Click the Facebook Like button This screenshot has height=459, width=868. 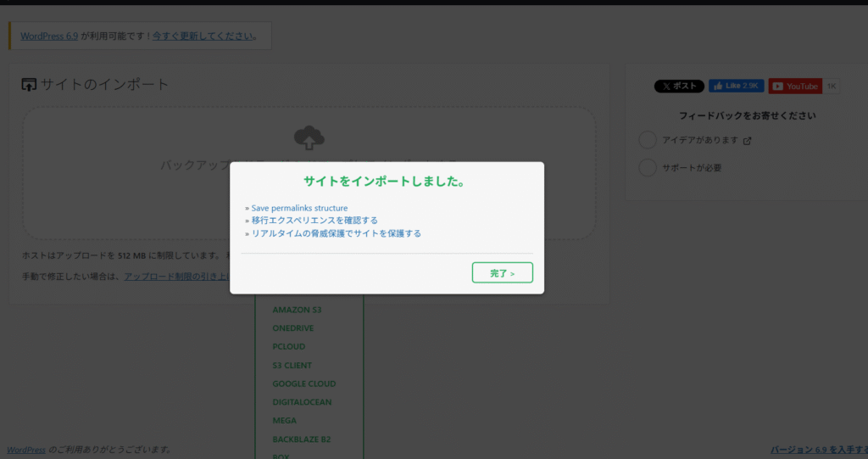[736, 86]
